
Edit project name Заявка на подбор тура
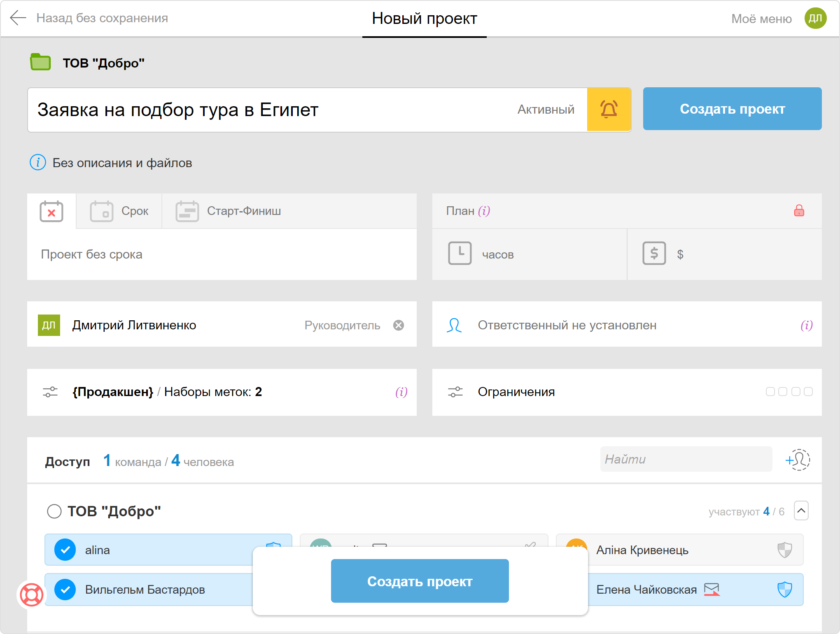coord(178,110)
